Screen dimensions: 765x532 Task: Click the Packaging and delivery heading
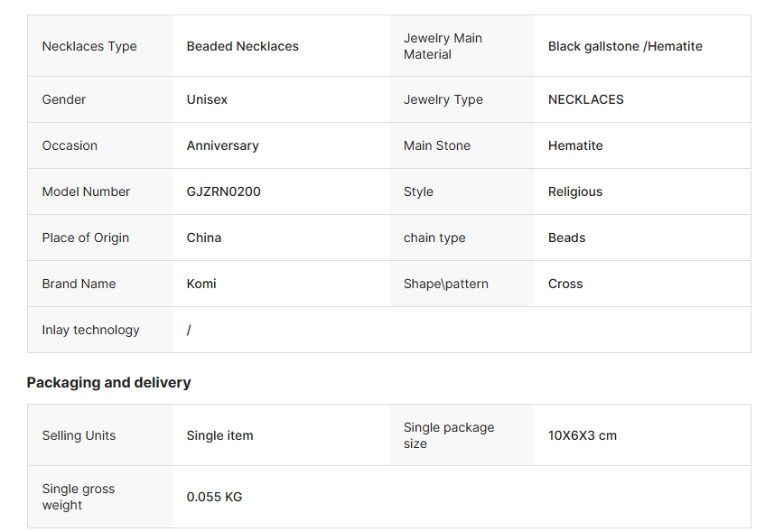108,382
